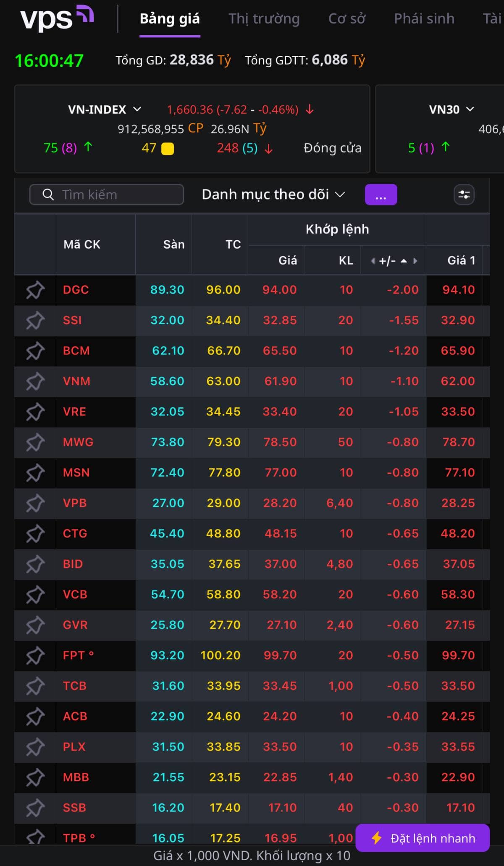Click the yellow unchanged-stocks square indicator
The height and width of the screenshot is (866, 504).
click(x=168, y=149)
